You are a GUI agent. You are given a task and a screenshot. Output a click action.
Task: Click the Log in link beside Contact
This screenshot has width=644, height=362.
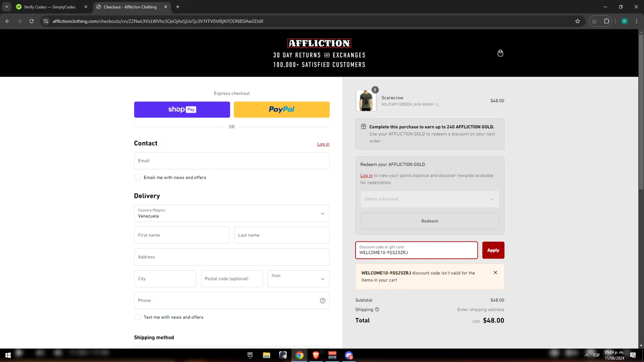(323, 144)
